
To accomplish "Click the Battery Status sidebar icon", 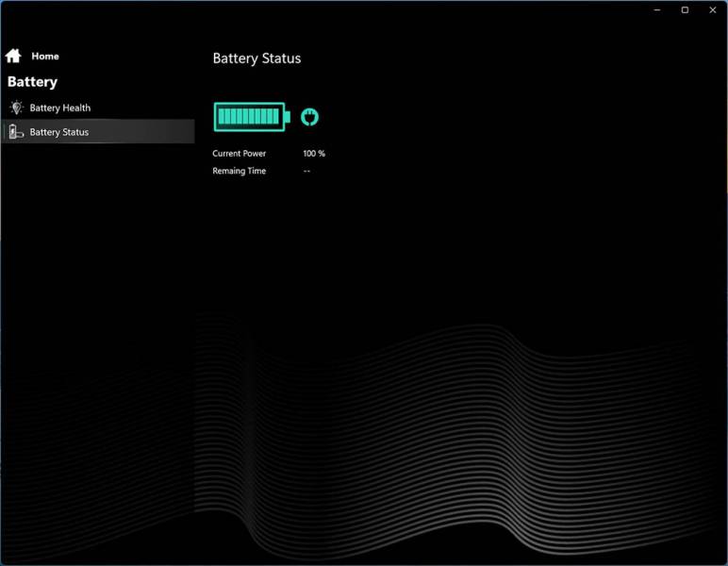I will tap(15, 132).
